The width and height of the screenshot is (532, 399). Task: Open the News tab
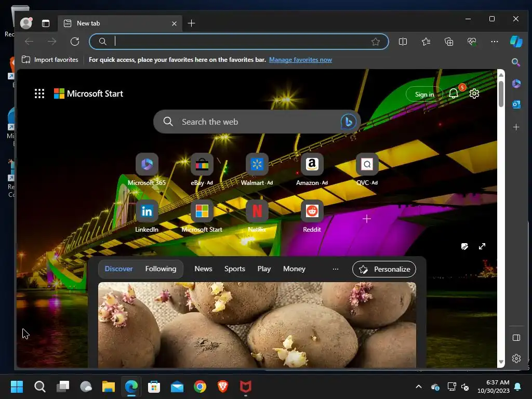(x=203, y=269)
